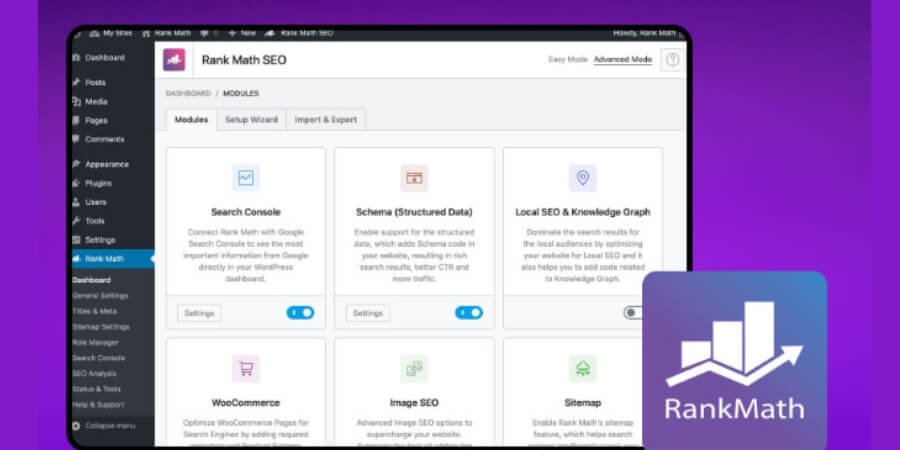Click the Rank Math logo in header
900x450 pixels.
pos(175,60)
